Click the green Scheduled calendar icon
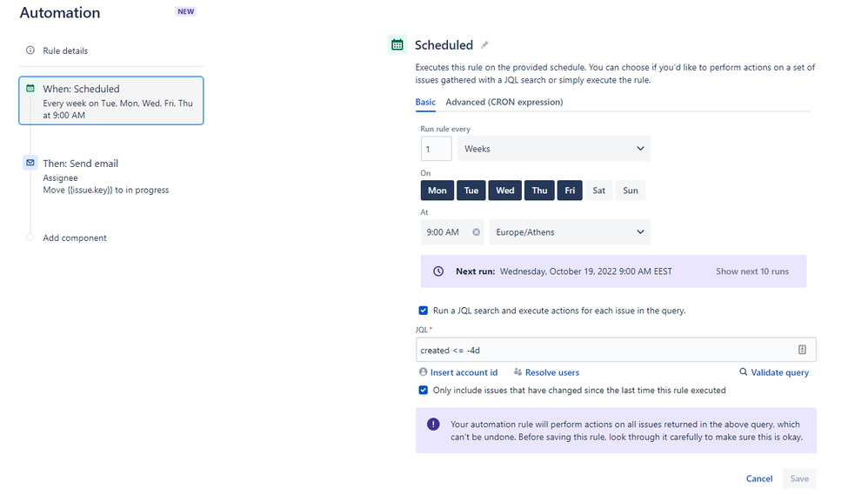The height and width of the screenshot is (502, 868). (x=397, y=44)
